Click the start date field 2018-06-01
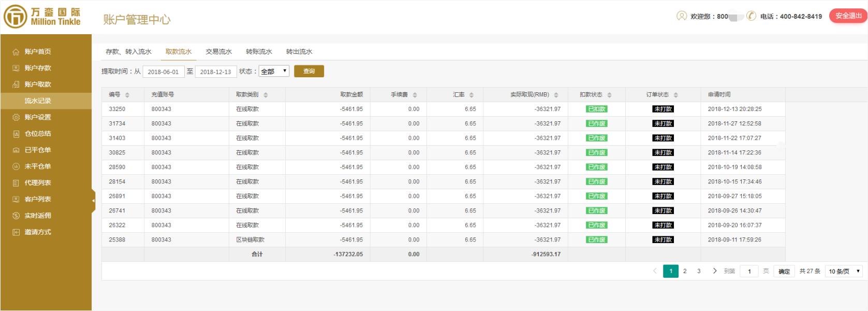The image size is (868, 311). tap(163, 72)
